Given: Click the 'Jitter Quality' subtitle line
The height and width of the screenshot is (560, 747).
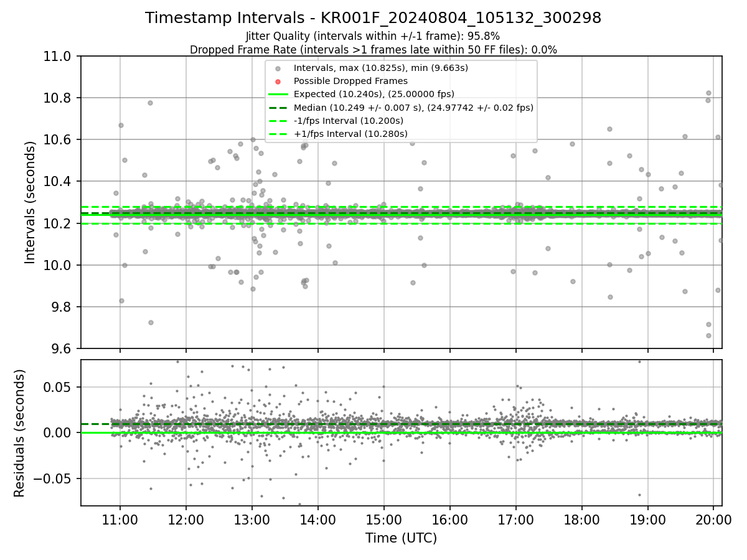Looking at the screenshot, I should [x=373, y=36].
